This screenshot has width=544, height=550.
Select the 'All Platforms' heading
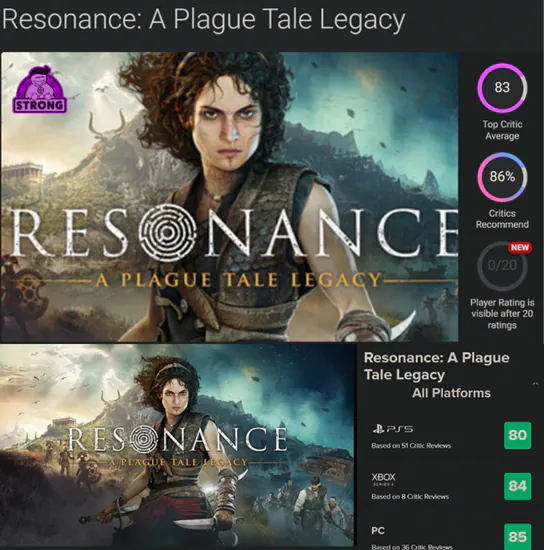click(x=451, y=393)
